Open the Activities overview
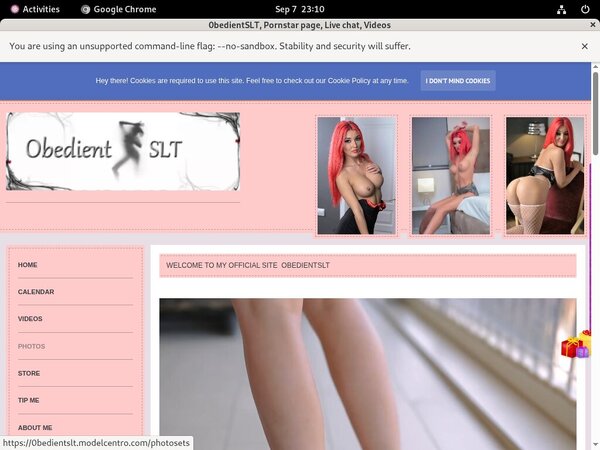 coord(34,9)
